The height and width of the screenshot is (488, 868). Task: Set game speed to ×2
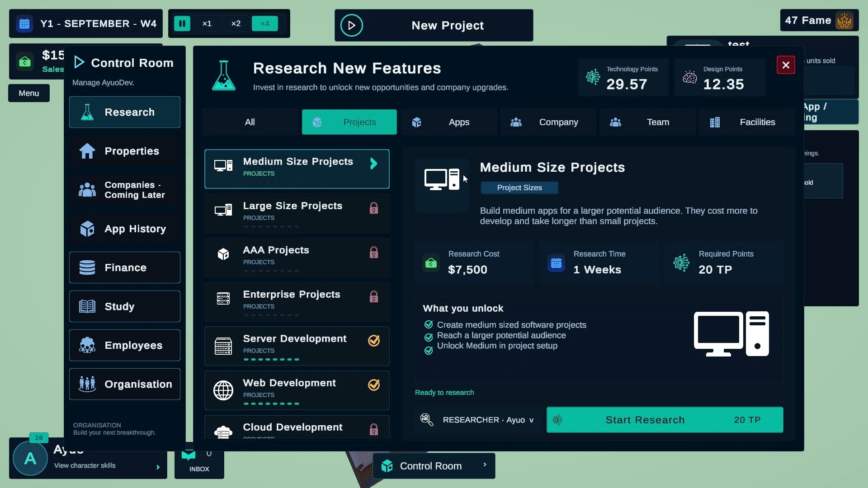pos(236,23)
